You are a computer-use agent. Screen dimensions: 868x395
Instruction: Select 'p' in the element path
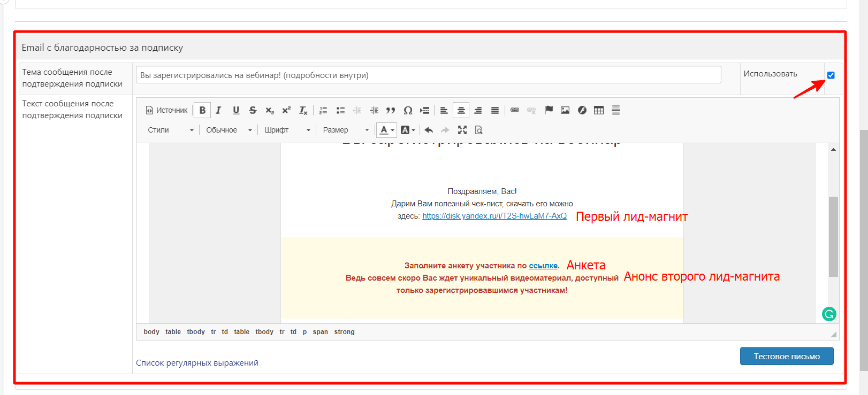[x=305, y=332]
